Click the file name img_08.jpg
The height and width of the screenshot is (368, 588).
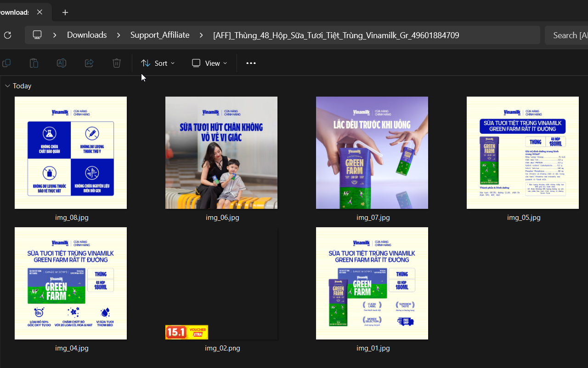tap(72, 218)
